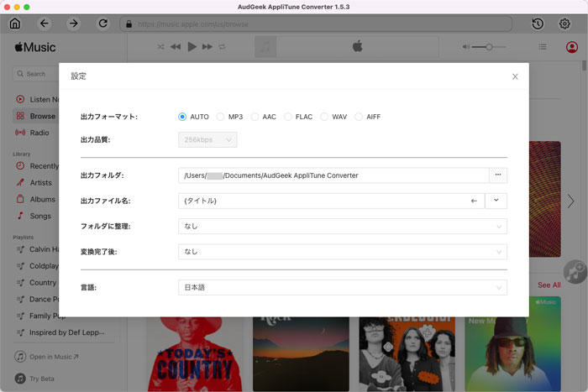
Task: Open Artists in library
Action: pos(34,182)
